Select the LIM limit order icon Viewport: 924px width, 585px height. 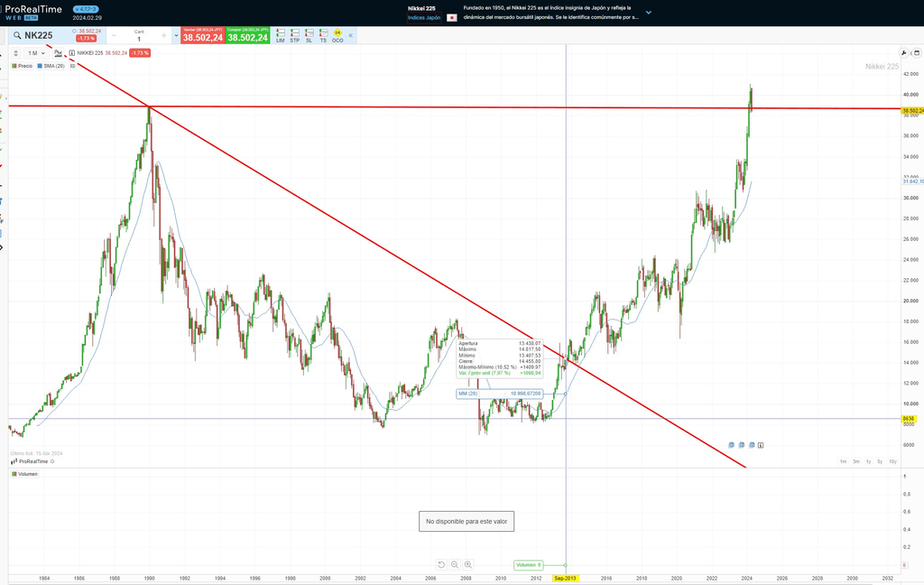tap(281, 34)
